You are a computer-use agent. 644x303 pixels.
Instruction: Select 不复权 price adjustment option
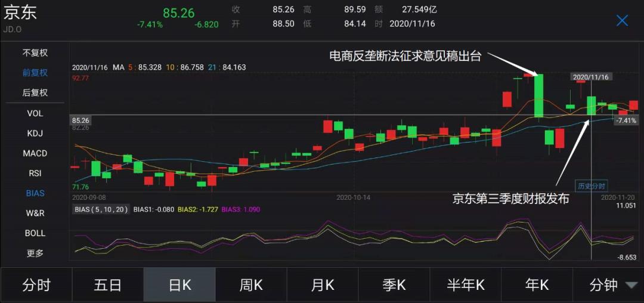(35, 53)
